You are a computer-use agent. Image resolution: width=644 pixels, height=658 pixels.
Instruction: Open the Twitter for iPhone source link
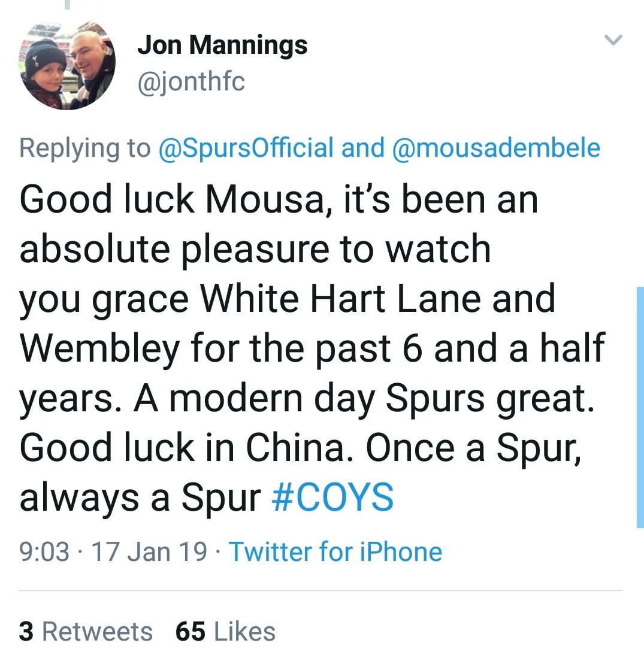[x=335, y=551]
